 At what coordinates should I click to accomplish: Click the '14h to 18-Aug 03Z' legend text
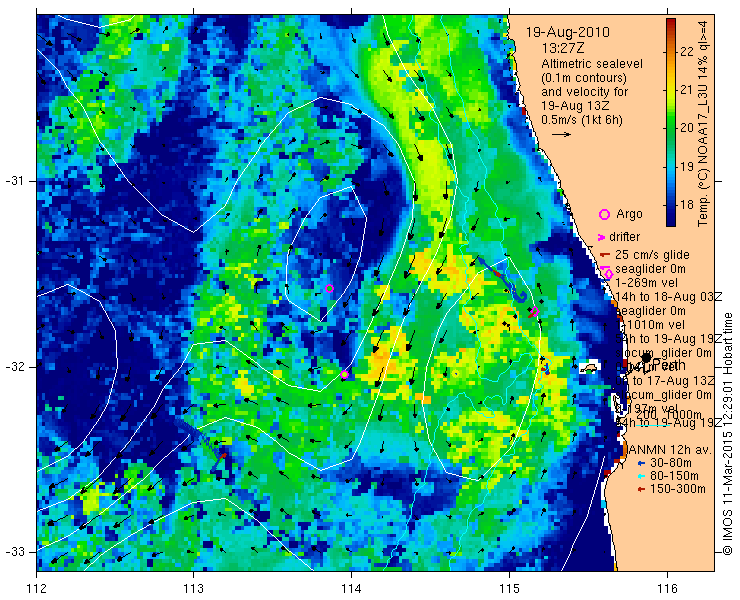pos(669,297)
